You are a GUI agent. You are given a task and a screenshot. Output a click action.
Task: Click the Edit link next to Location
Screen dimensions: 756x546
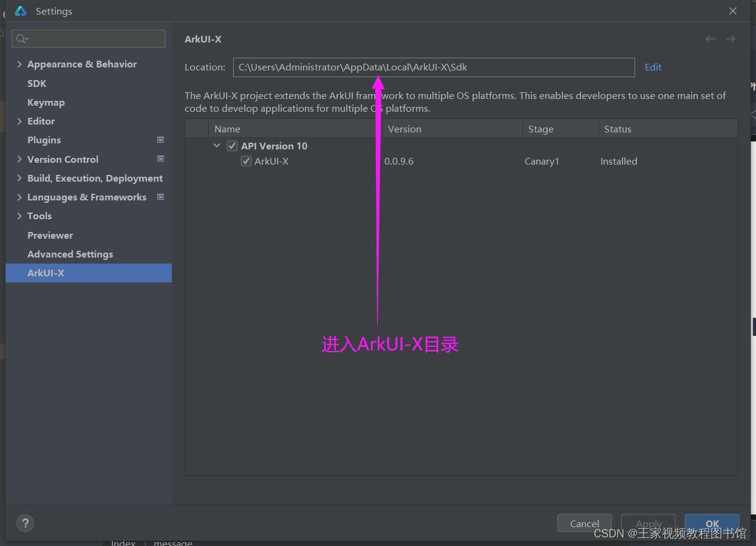[x=653, y=67]
